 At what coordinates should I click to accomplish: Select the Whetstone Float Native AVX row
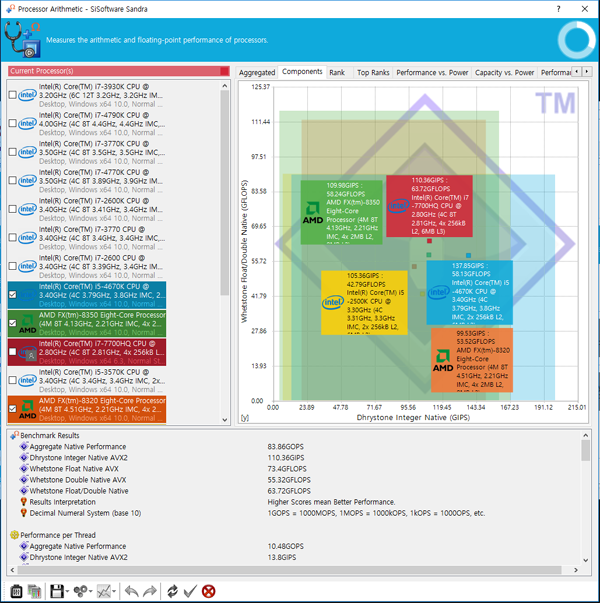[294, 469]
